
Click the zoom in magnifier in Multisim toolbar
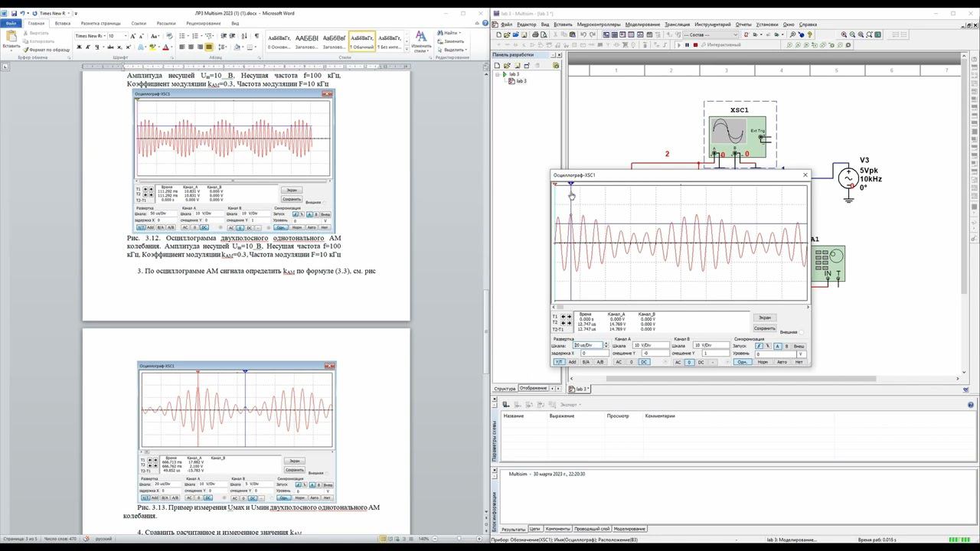click(x=844, y=35)
